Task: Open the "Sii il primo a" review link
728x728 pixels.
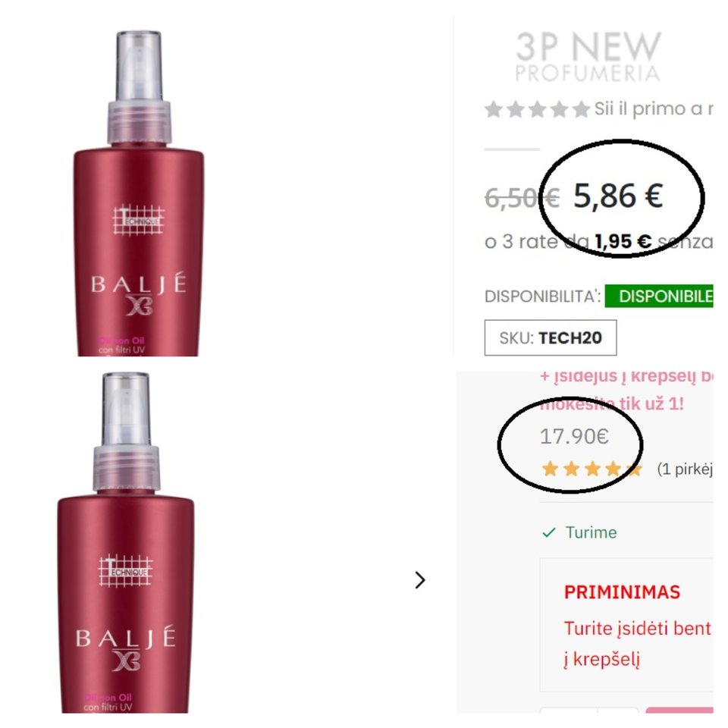Action: [653, 109]
